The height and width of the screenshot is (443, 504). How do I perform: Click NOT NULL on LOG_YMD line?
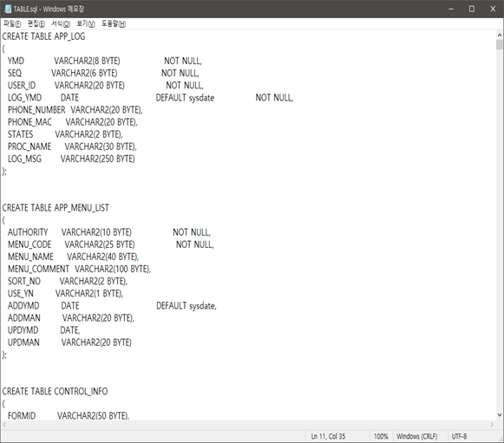[274, 98]
